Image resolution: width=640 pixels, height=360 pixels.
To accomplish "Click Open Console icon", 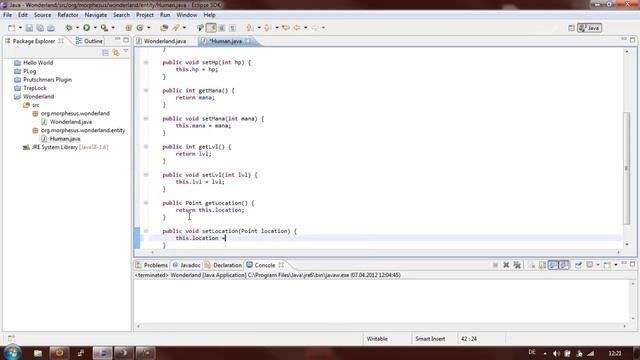I will (607, 265).
